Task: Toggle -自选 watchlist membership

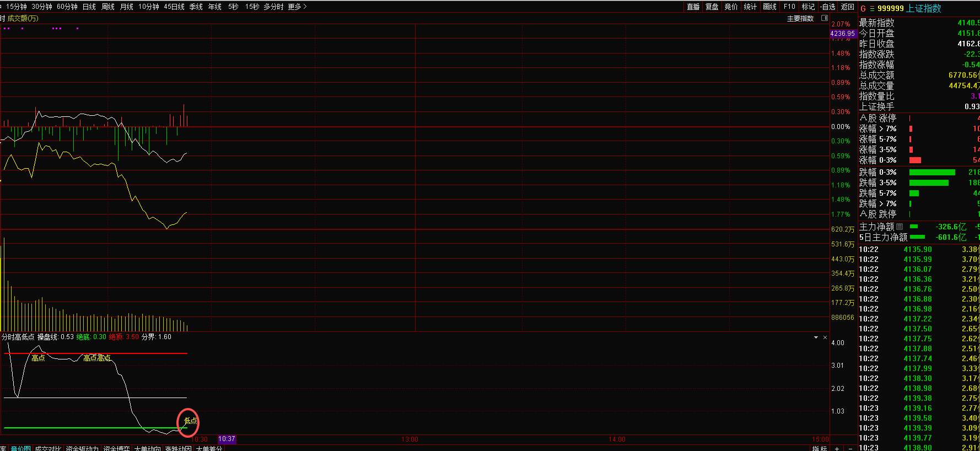Action: click(x=828, y=7)
